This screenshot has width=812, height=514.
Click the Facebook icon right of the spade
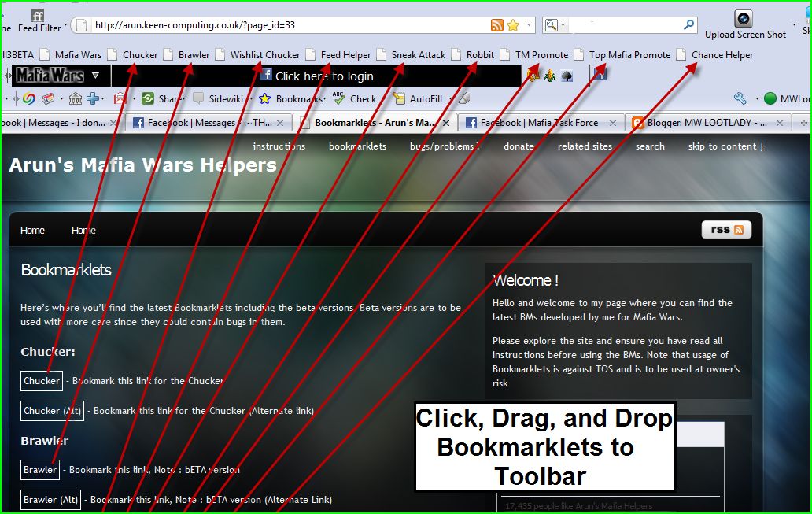pyautogui.click(x=600, y=75)
